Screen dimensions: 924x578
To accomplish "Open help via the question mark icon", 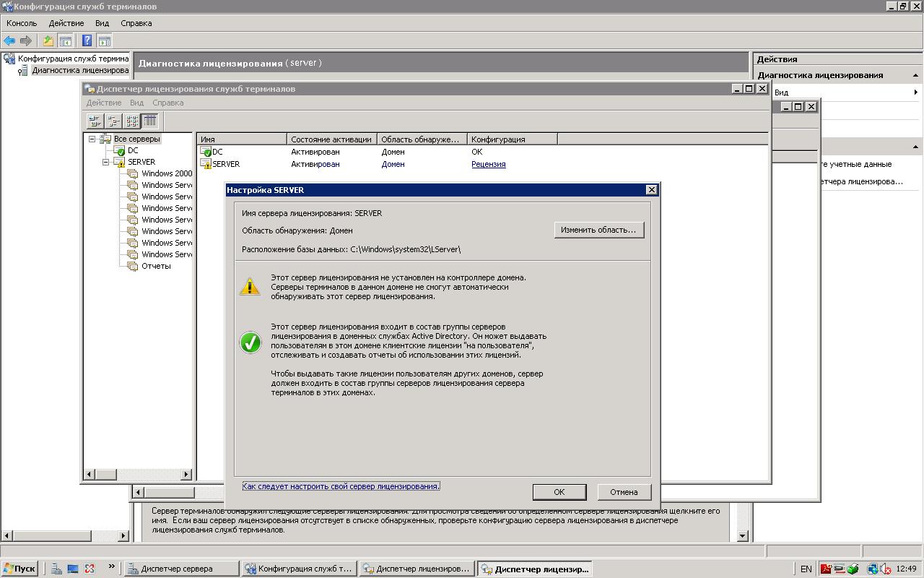I will pyautogui.click(x=87, y=41).
